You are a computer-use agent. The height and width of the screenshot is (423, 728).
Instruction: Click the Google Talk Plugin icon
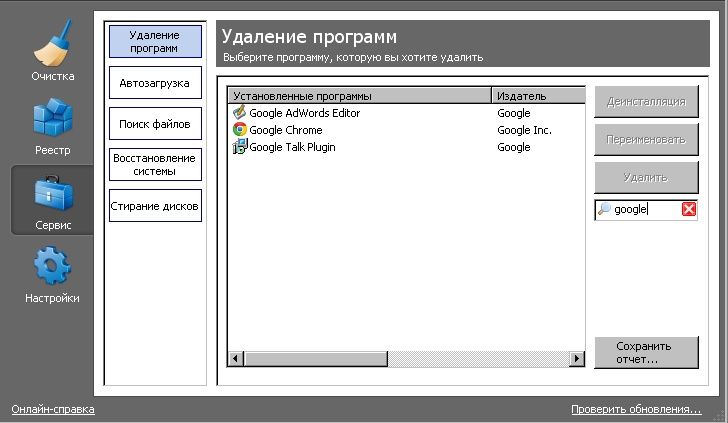pos(239,147)
